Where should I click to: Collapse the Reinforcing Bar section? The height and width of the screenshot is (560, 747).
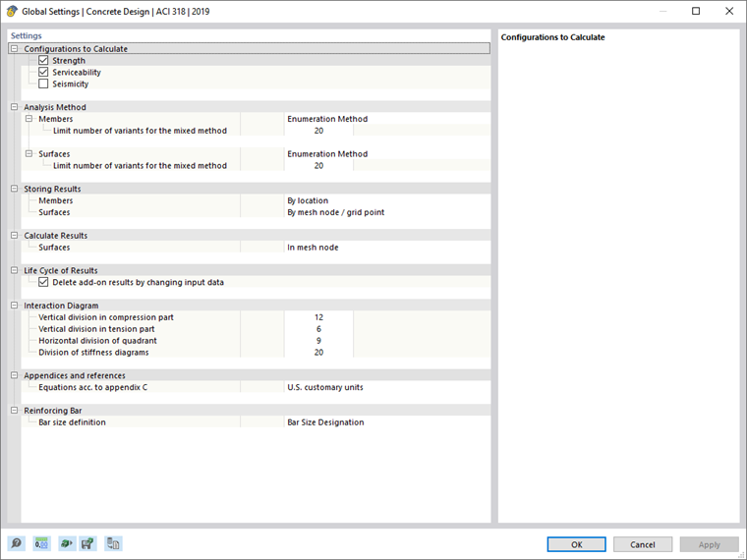click(x=15, y=411)
